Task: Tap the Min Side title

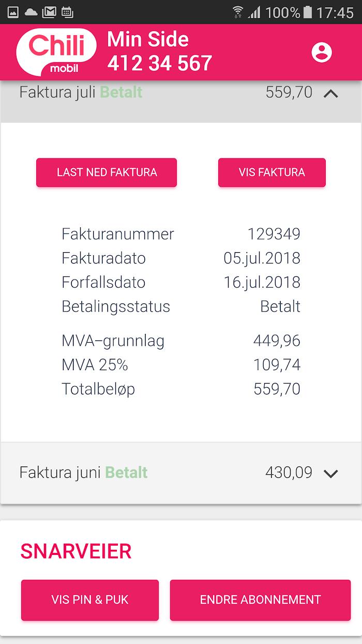Action: [x=148, y=39]
